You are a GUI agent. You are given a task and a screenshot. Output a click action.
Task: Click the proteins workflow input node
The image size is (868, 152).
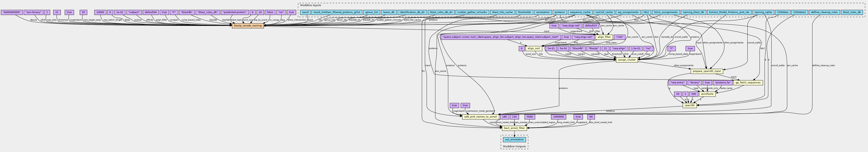click(560, 12)
